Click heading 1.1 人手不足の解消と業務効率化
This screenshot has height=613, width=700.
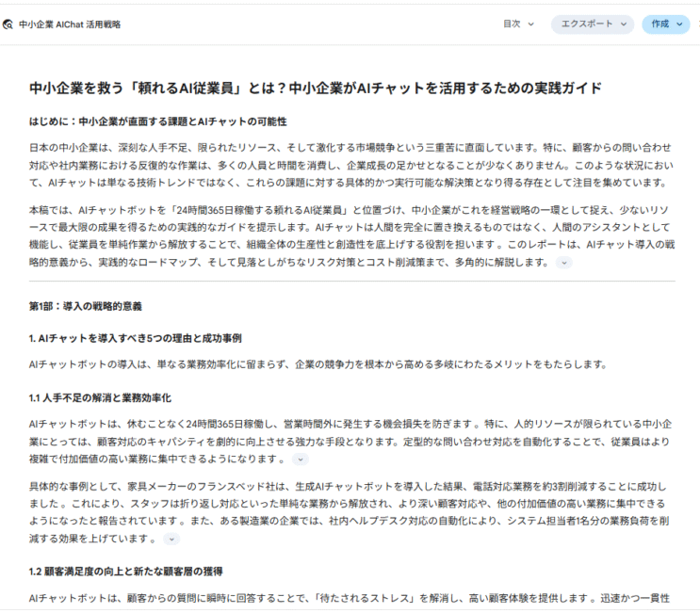tap(100, 398)
